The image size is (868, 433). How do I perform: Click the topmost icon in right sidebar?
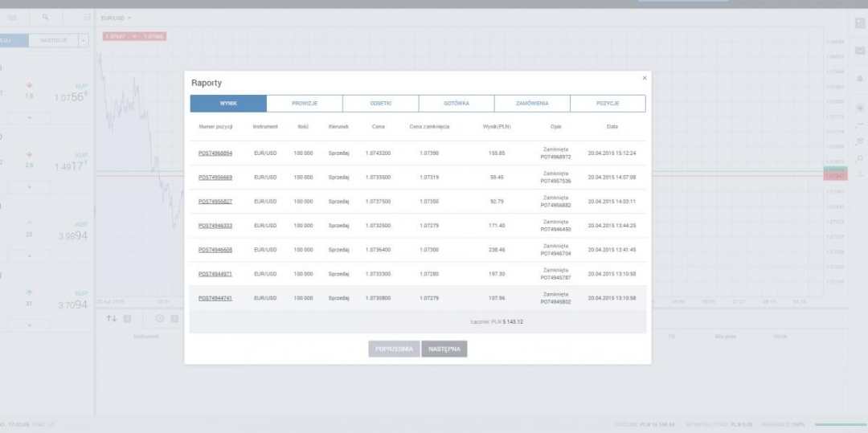[859, 23]
